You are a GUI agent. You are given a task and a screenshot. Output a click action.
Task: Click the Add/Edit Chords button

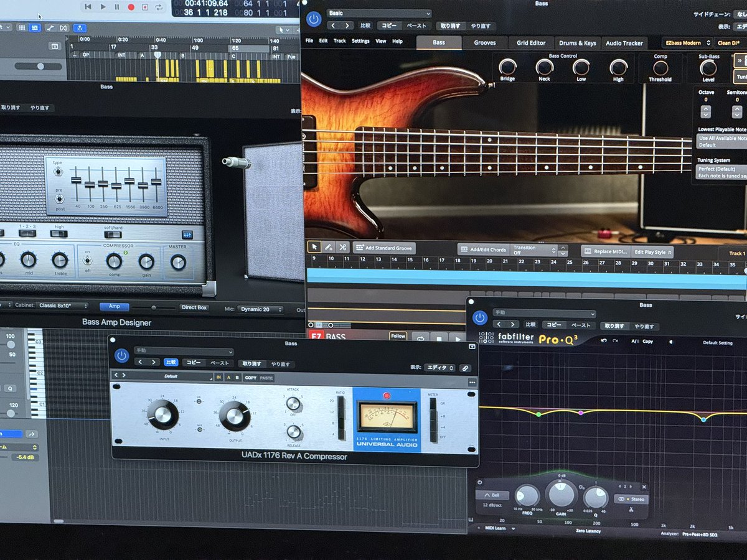(x=483, y=250)
